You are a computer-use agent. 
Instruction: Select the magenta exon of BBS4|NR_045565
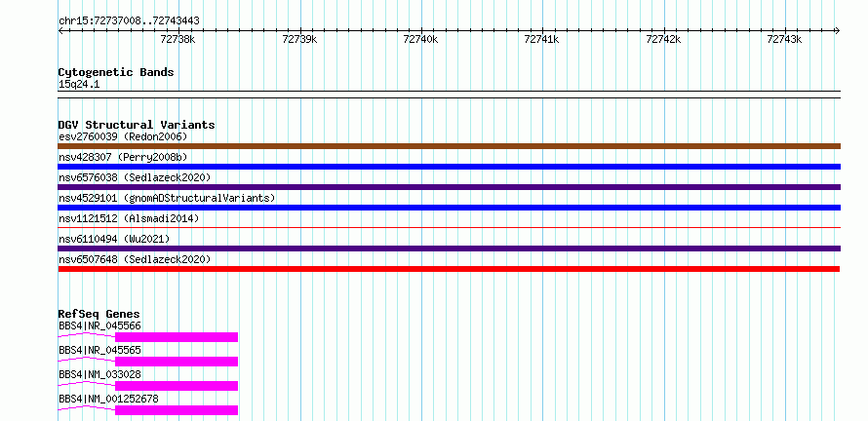(x=176, y=362)
